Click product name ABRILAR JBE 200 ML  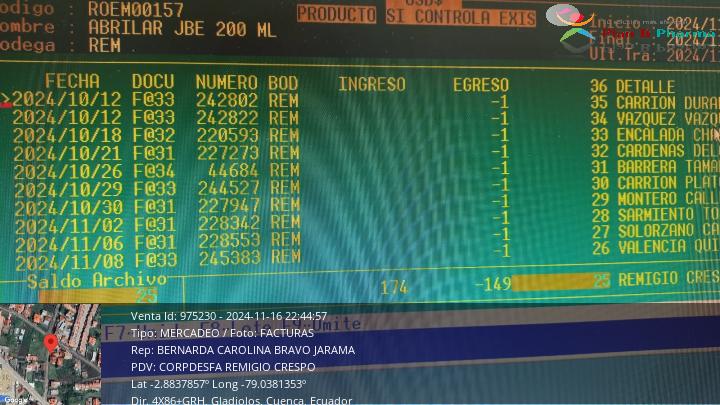point(182,29)
